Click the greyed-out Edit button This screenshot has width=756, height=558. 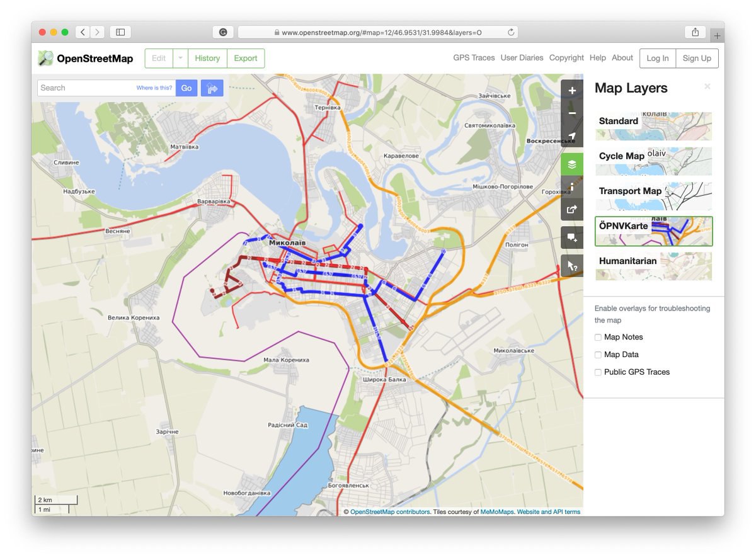pyautogui.click(x=159, y=58)
